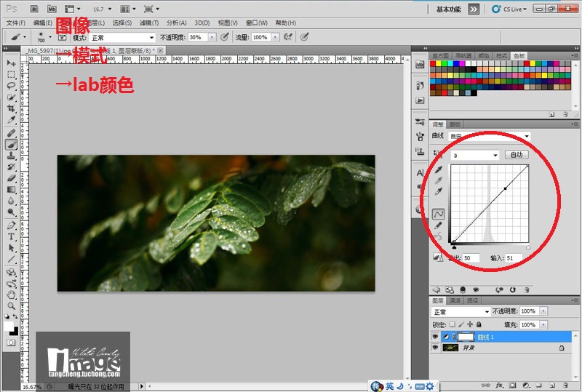Viewport: 582px width, 392px height.
Task: Open the brush preset picker dropdown
Action: 50,37
